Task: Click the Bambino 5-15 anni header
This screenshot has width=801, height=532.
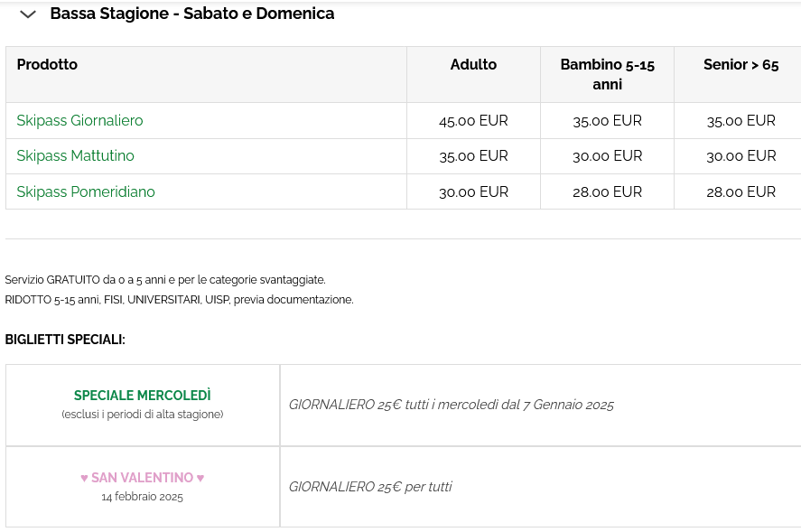Action: point(607,74)
